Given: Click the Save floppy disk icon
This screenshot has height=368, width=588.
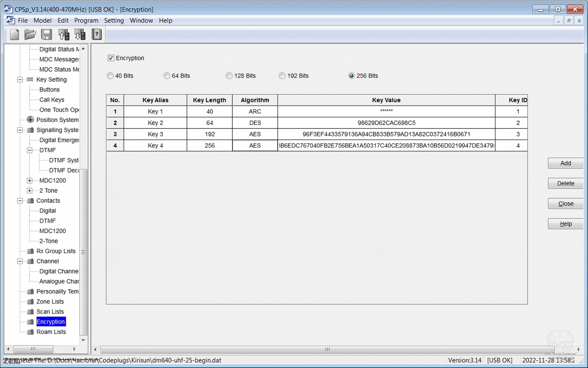Looking at the screenshot, I should tap(46, 34).
